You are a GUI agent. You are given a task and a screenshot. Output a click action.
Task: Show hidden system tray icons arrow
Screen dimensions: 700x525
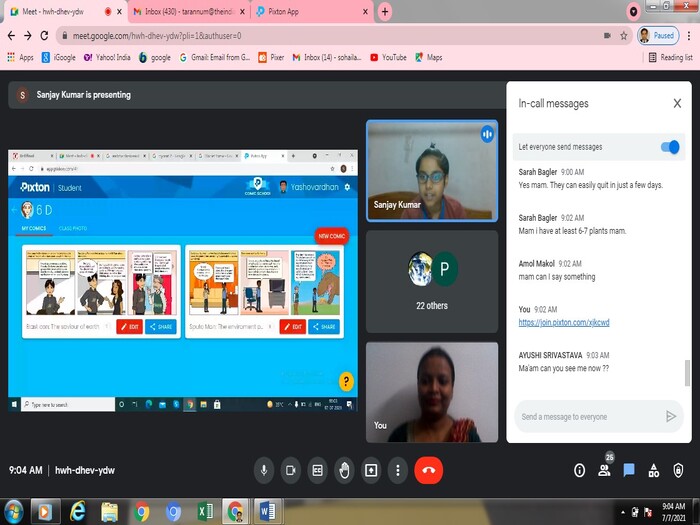[623, 512]
